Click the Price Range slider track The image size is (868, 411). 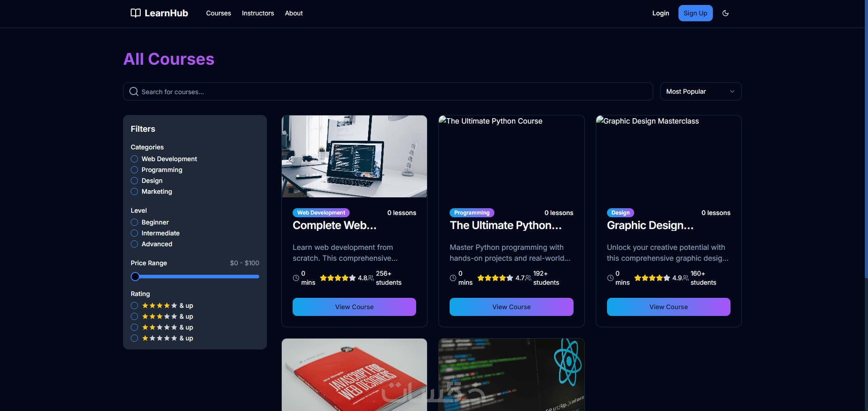click(x=195, y=277)
